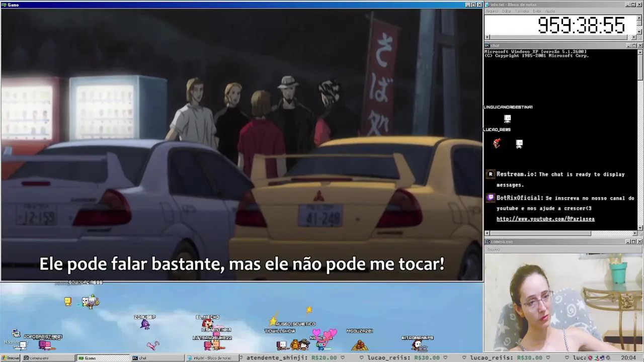Click the red shield icon in system tray
Screen dimensions: 644x362
590,358
